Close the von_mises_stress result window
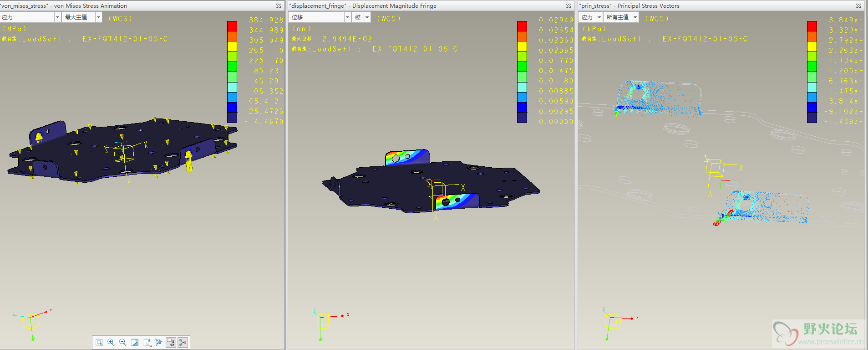 coord(279,6)
